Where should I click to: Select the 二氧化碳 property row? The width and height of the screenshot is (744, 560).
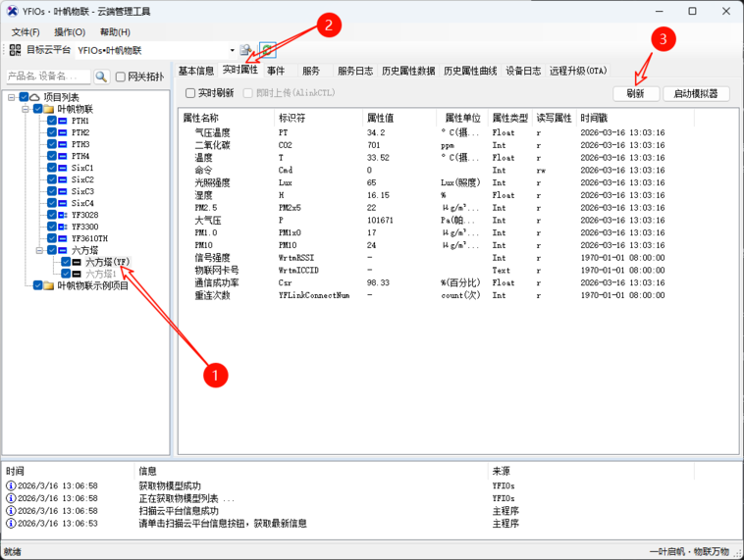point(437,145)
